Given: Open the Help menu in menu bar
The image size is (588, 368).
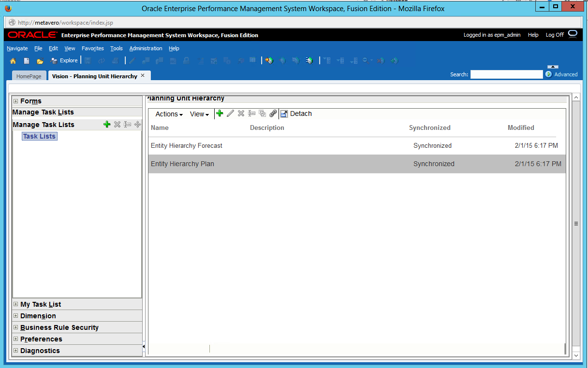Looking at the screenshot, I should click(x=174, y=48).
